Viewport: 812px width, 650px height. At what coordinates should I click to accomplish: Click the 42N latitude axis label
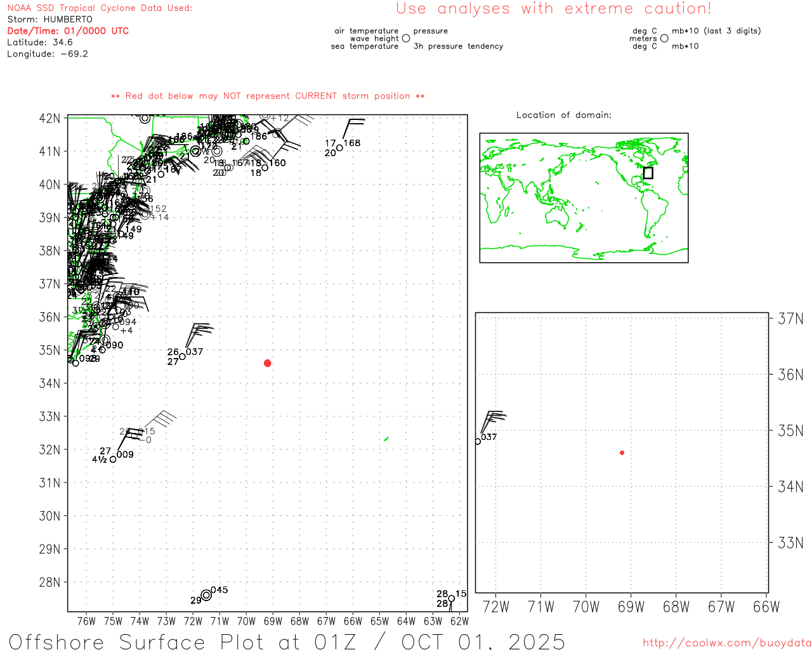50,119
